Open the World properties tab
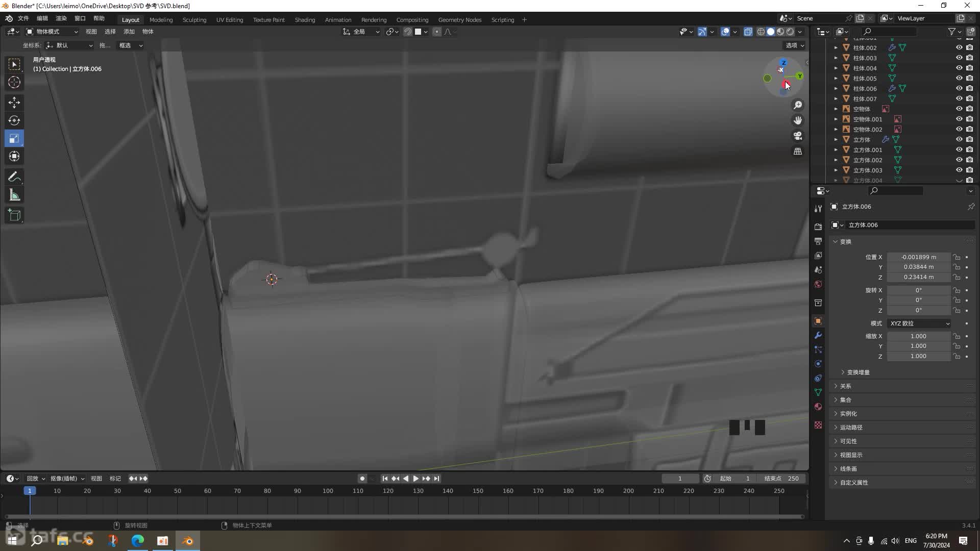The width and height of the screenshot is (980, 551). click(x=818, y=284)
